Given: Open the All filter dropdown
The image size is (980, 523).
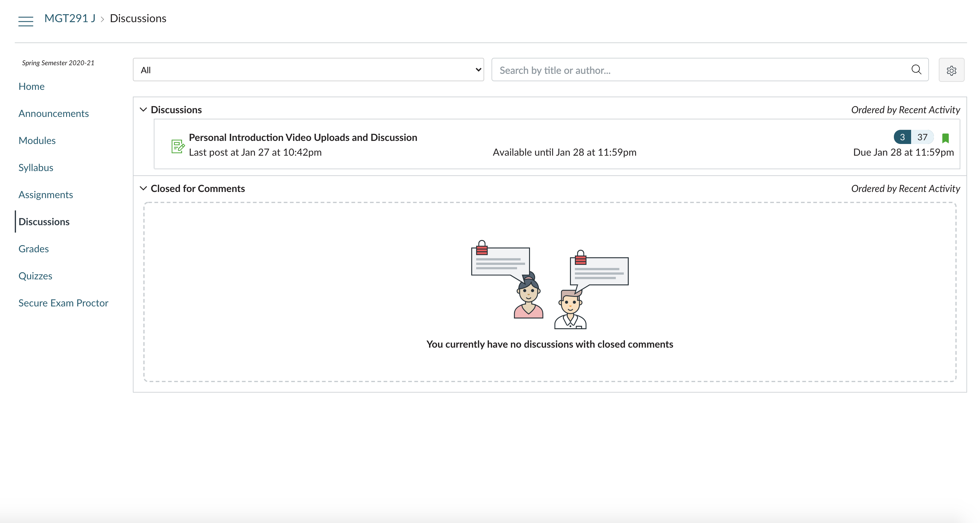Looking at the screenshot, I should (308, 70).
